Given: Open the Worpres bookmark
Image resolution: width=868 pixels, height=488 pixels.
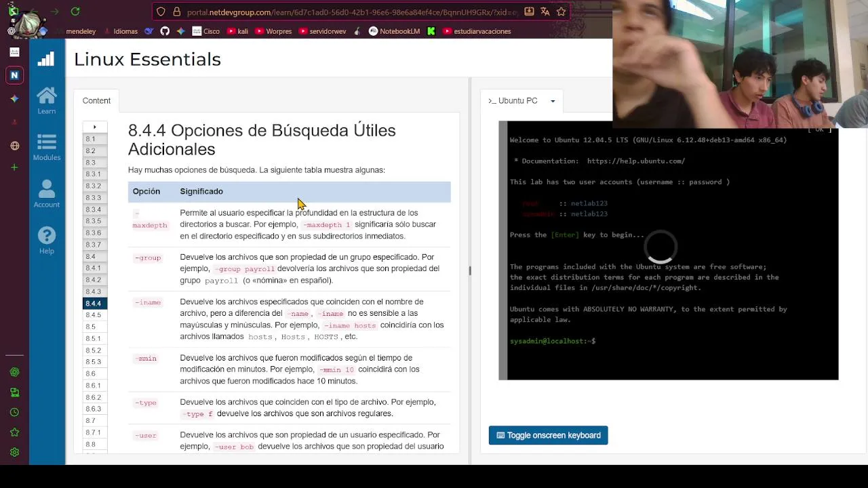Looking at the screenshot, I should pos(273,31).
